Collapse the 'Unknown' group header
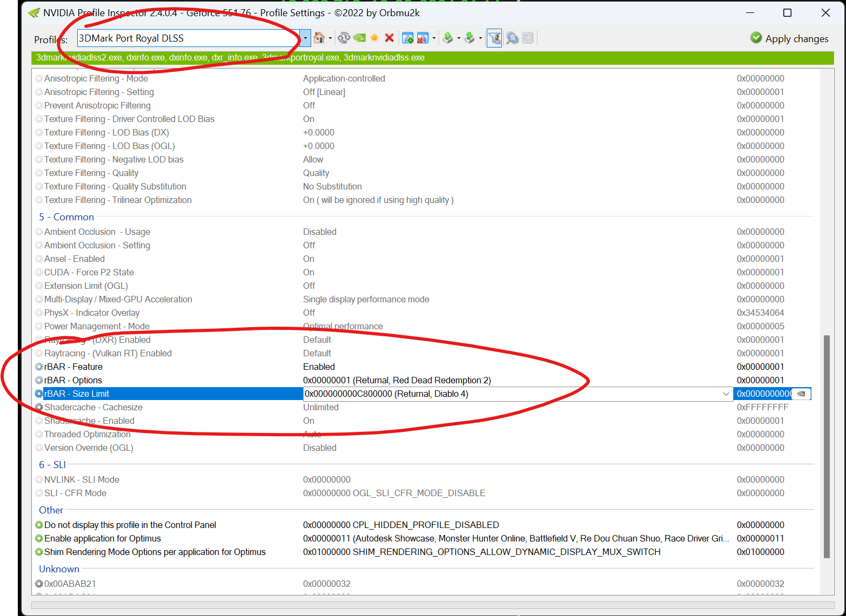This screenshot has height=616, width=846. (59, 569)
